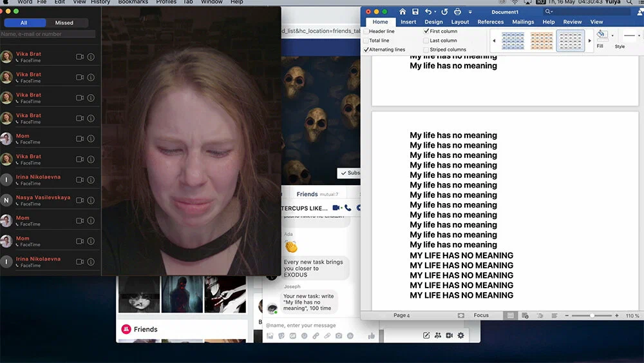
Task: Click the picture icon in the chat toolbar
Action: pyautogui.click(x=270, y=336)
